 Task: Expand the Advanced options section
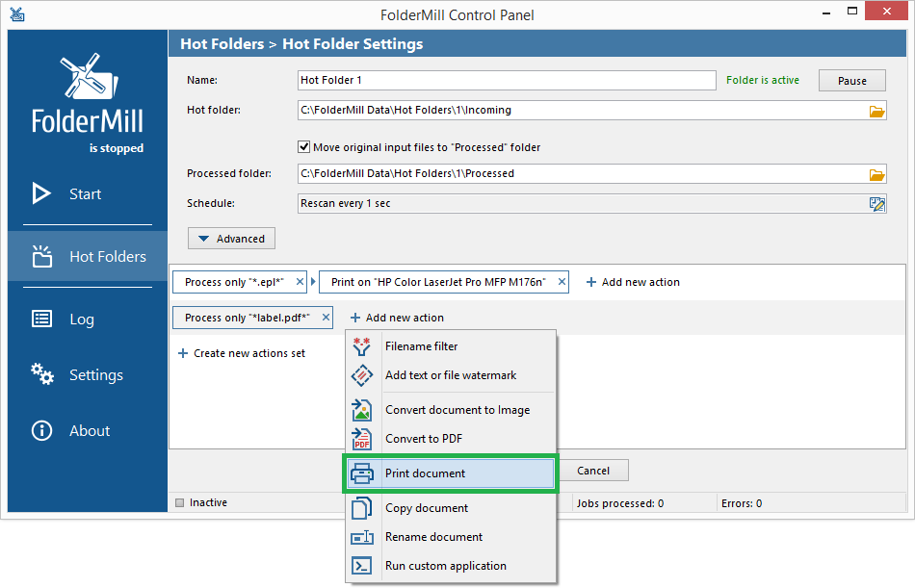point(231,239)
